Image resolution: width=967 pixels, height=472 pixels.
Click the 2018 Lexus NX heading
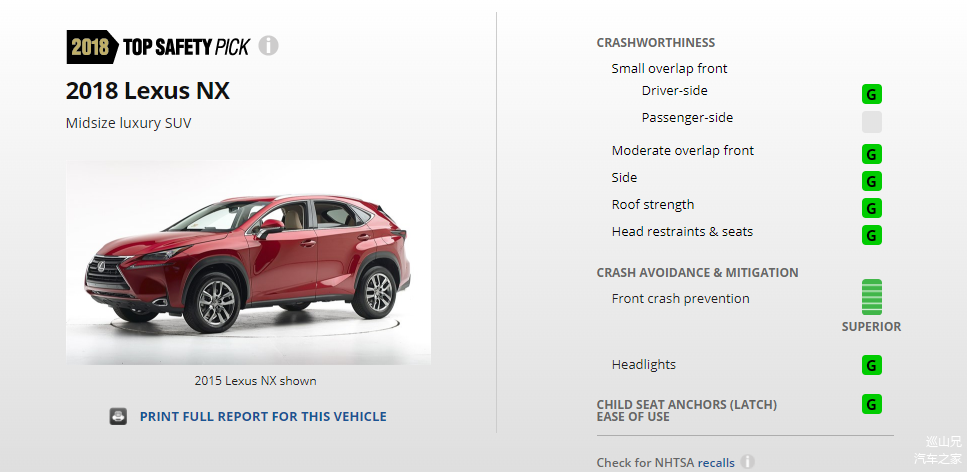coord(148,91)
